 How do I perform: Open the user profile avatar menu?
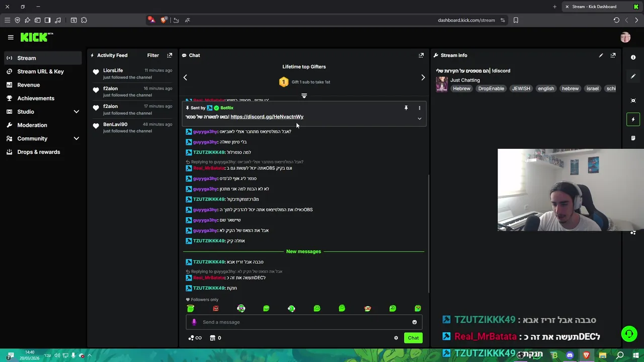click(625, 37)
